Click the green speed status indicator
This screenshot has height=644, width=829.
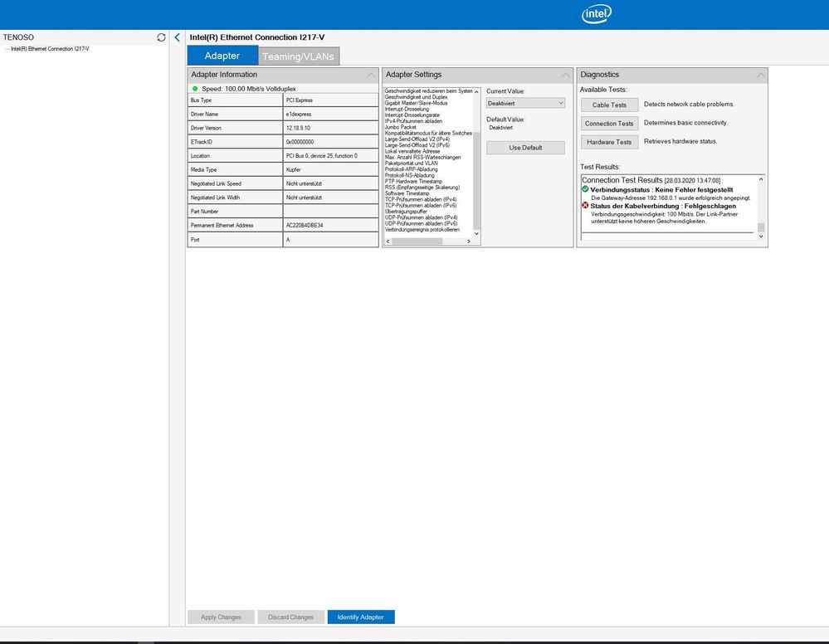195,89
